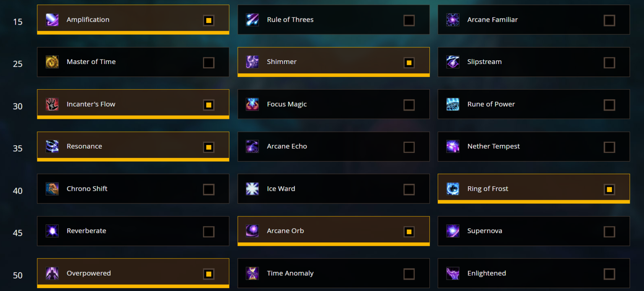The width and height of the screenshot is (644, 291).
Task: Click the Amplification talent icon
Action: [x=52, y=20]
